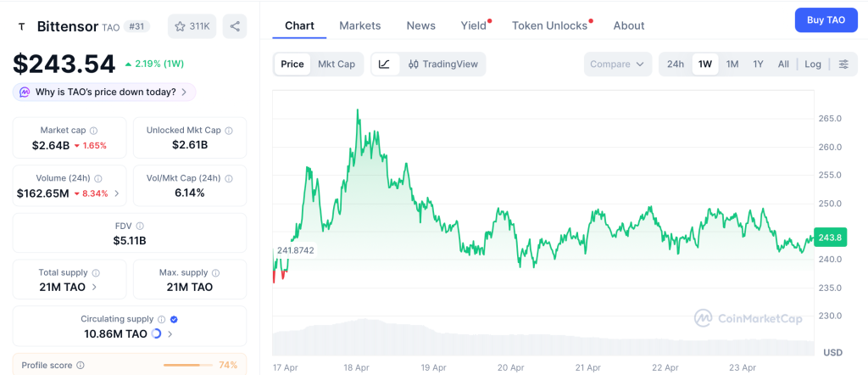Click the Buy TAO button
Viewport: 868px width, 375px height.
826,20
